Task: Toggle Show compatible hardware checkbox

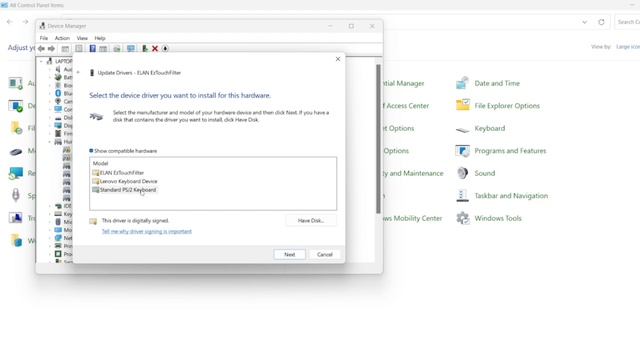Action: tap(91, 151)
